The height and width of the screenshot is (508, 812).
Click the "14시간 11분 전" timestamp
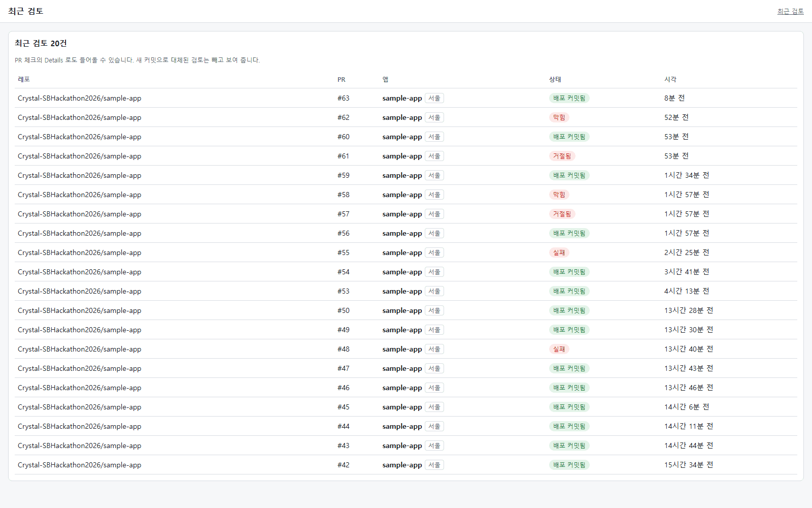coord(689,426)
